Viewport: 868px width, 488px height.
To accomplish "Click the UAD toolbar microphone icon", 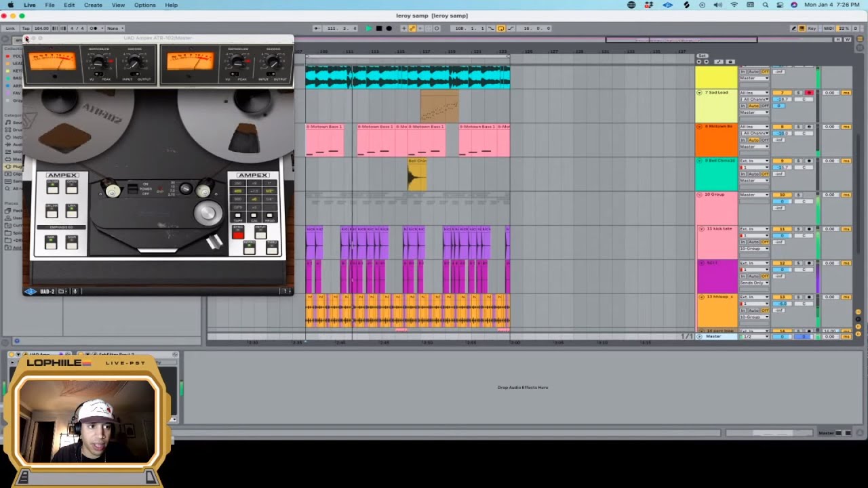I will (75, 291).
